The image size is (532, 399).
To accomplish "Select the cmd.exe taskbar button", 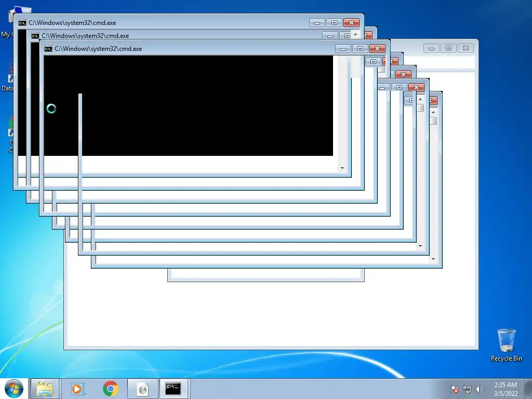I will 173,389.
